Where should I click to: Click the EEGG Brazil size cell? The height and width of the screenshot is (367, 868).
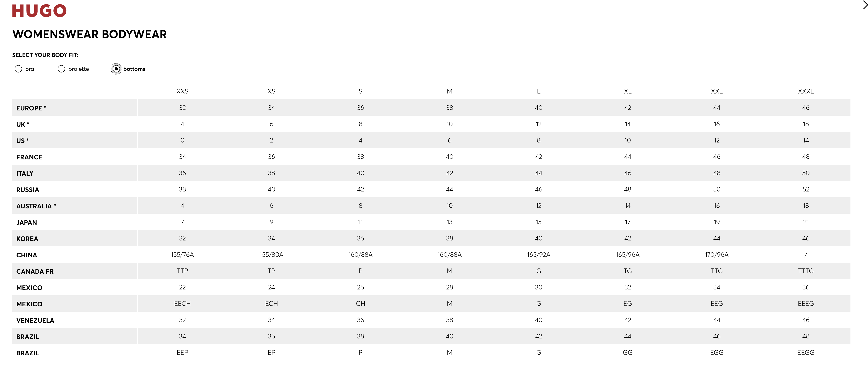pyautogui.click(x=805, y=353)
